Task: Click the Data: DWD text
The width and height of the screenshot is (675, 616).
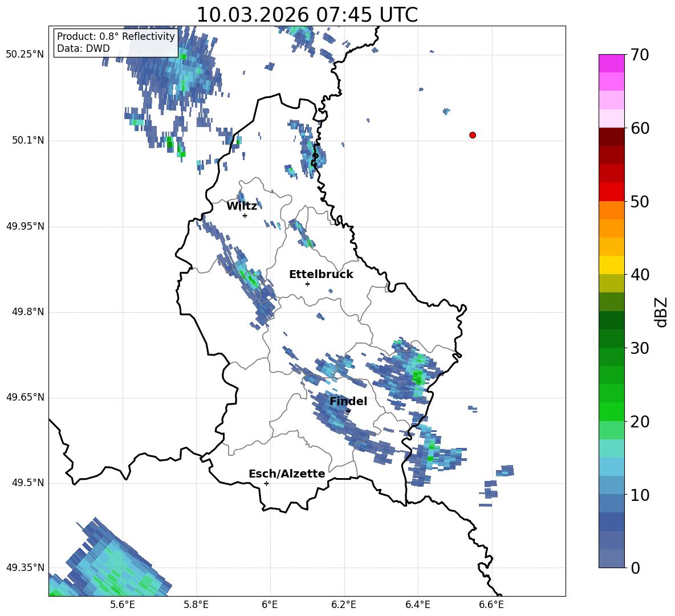Action: click(x=83, y=48)
